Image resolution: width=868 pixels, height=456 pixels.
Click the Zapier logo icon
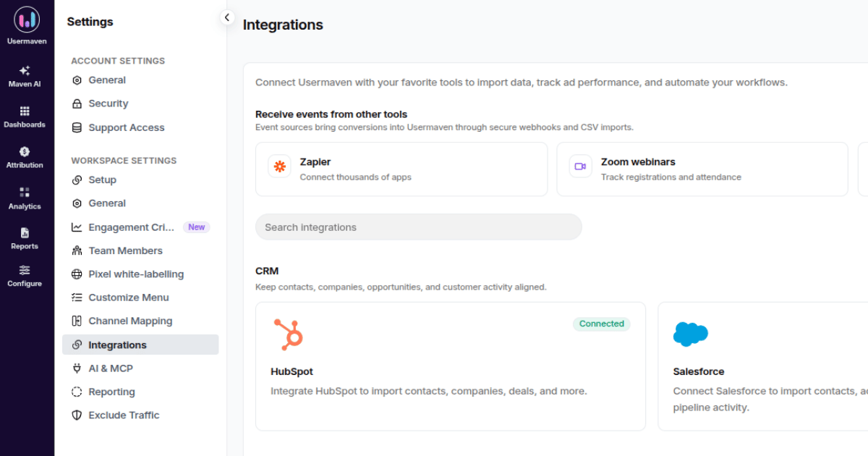279,166
